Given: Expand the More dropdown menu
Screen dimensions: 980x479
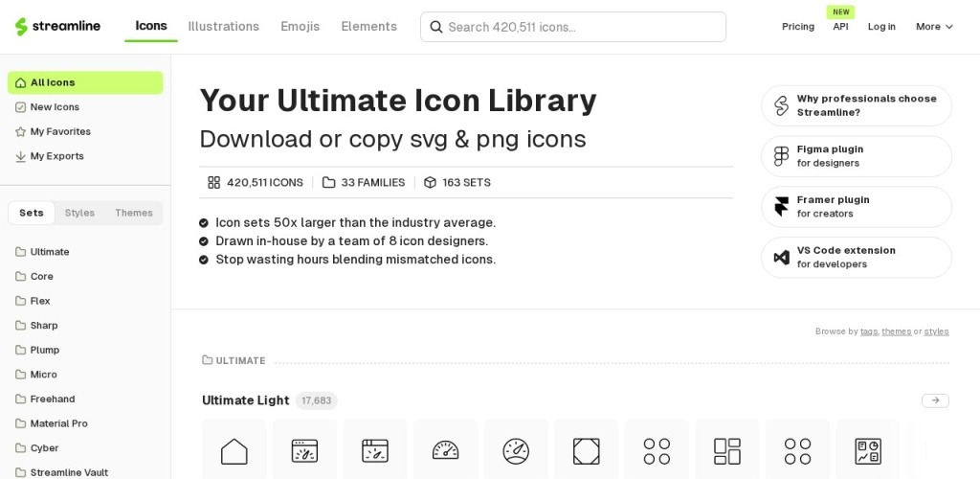Looking at the screenshot, I should point(934,27).
